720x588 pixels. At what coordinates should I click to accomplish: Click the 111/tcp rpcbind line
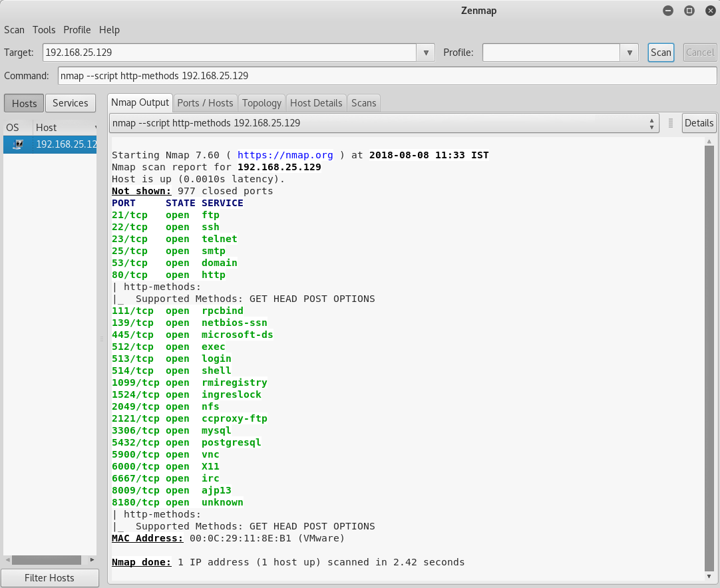coord(178,311)
